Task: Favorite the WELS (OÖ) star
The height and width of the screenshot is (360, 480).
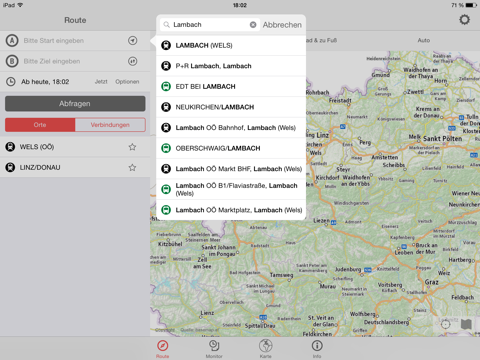Action: (x=132, y=147)
